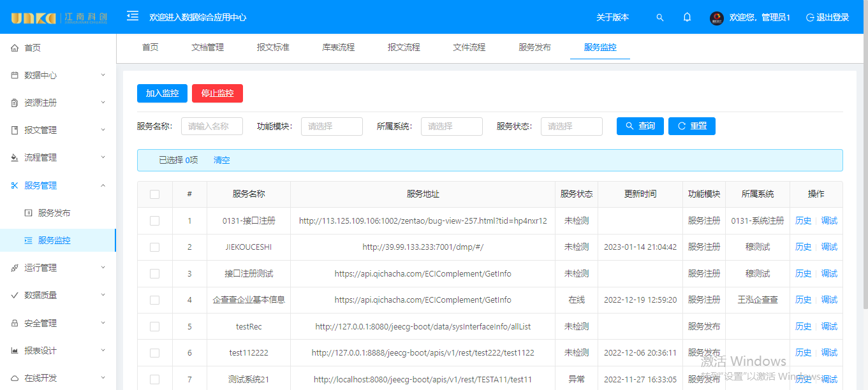The image size is (868, 390).
Task: Click the home icon in the sidebar
Action: coord(15,48)
